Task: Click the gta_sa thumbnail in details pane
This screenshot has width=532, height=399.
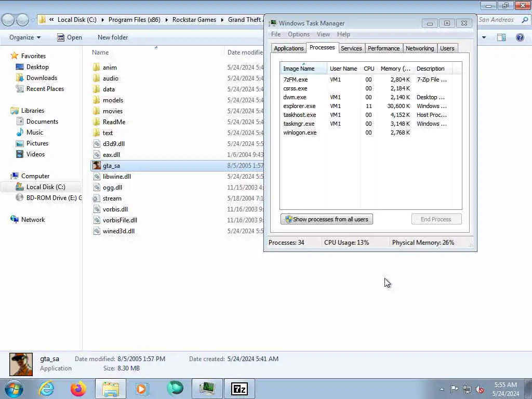Action: tap(21, 364)
